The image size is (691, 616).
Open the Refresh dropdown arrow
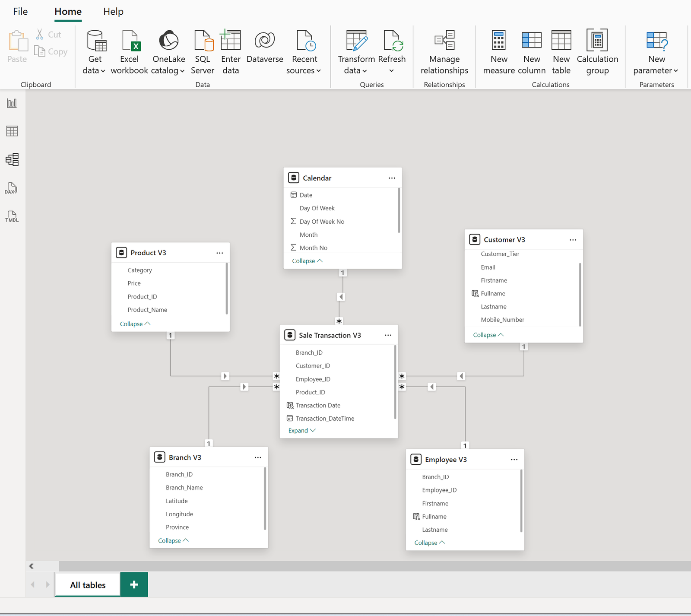pos(392,71)
